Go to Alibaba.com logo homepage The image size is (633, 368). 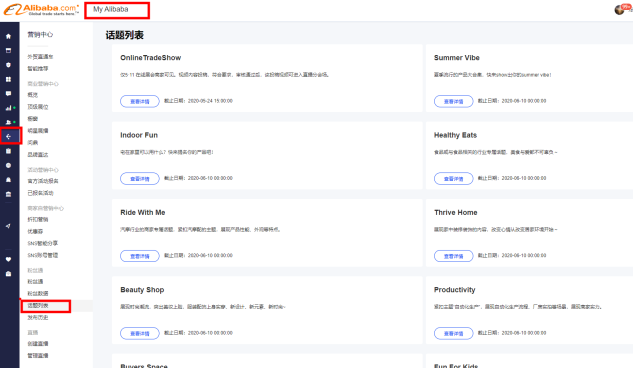[41, 10]
